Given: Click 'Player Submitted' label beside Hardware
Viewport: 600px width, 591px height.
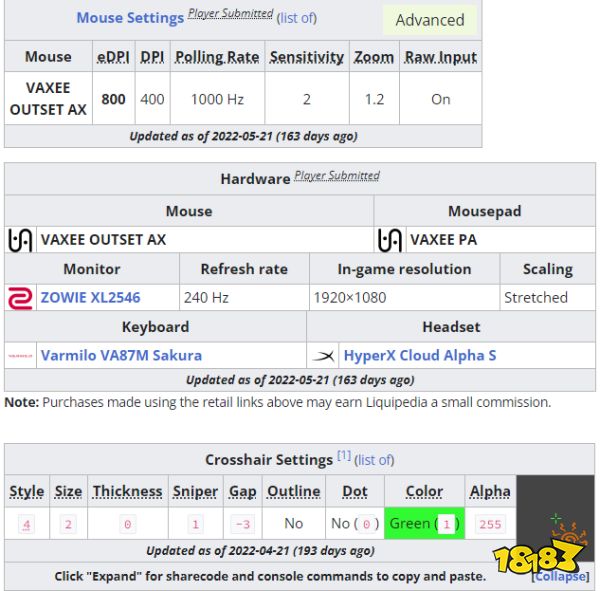Looking at the screenshot, I should pyautogui.click(x=337, y=175).
